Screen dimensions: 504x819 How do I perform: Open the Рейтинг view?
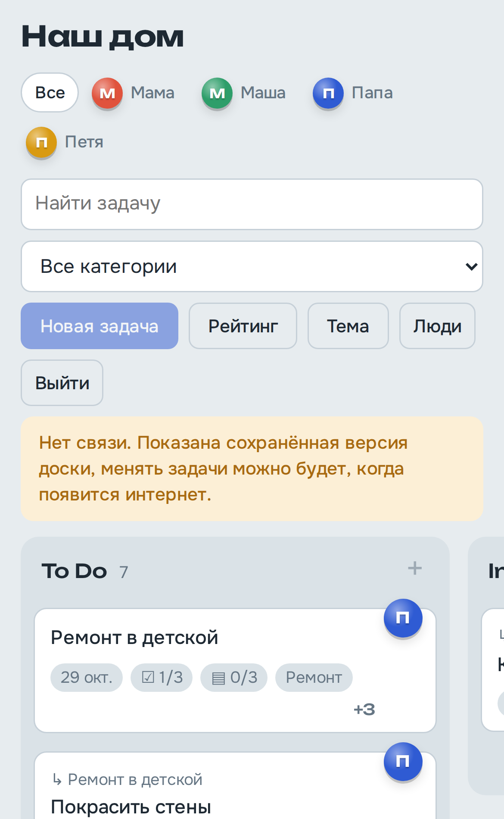pos(243,326)
